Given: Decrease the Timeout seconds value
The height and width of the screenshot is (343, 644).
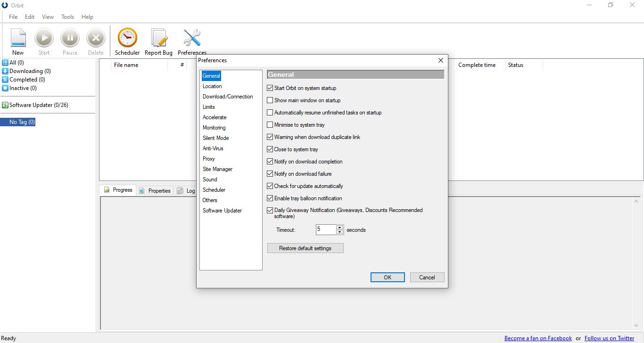Looking at the screenshot, I should click(340, 232).
